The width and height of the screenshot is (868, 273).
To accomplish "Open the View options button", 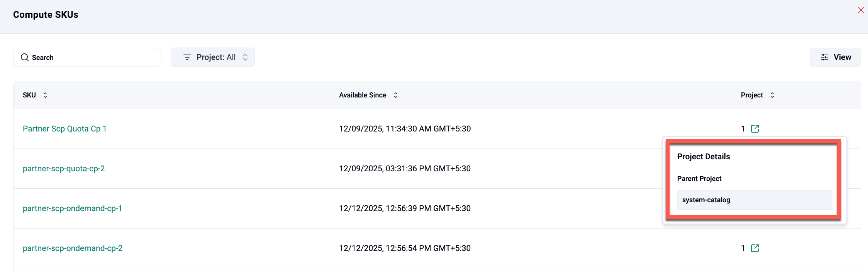I will [835, 57].
